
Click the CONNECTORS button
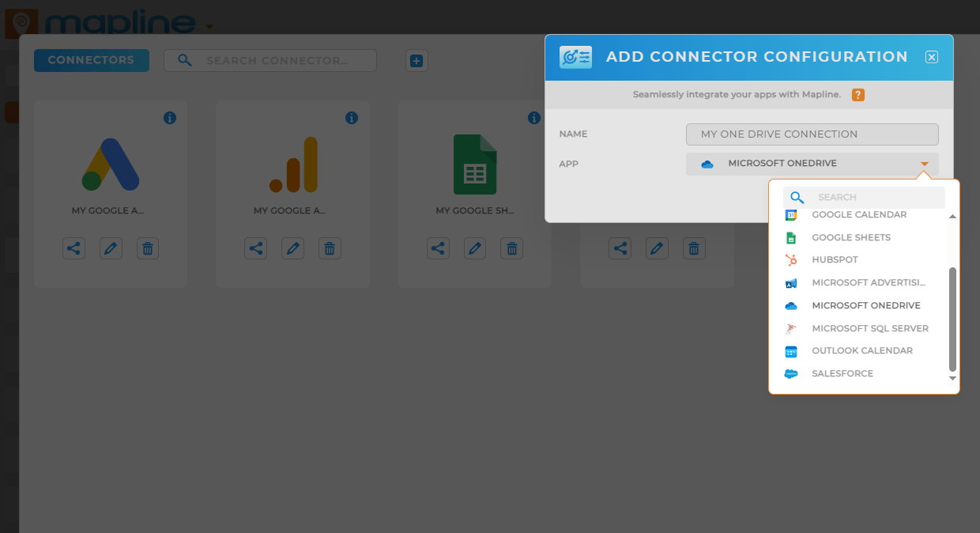91,60
